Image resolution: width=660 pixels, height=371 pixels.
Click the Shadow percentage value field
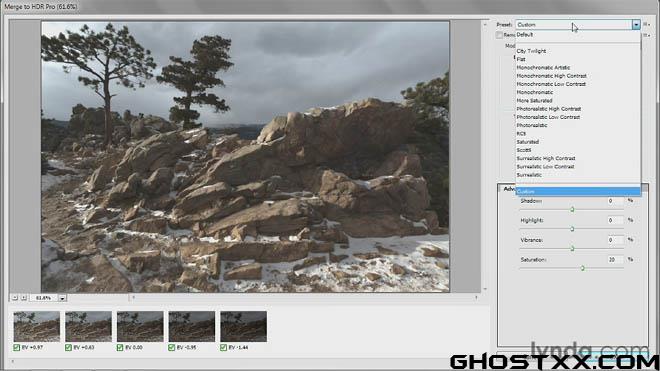[x=615, y=201]
